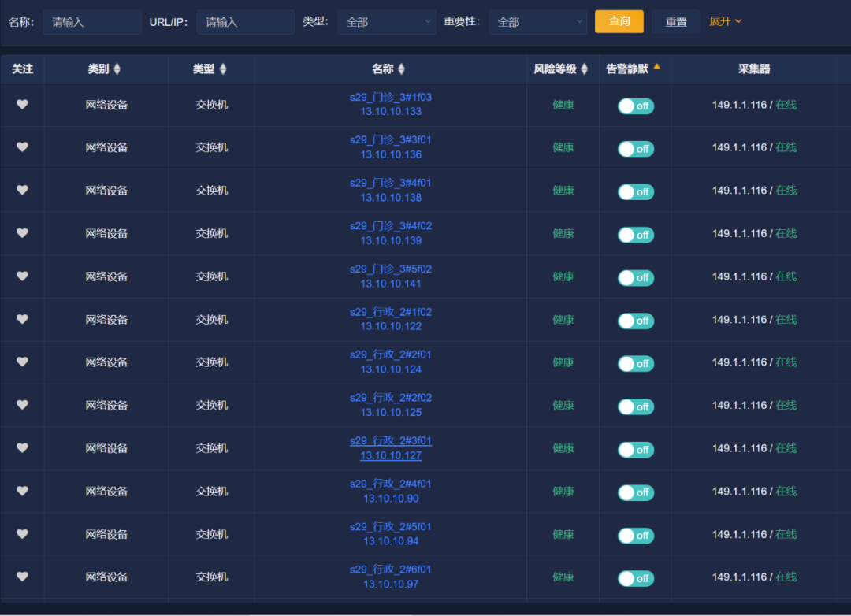Click 告警静默 sort indicator arrow
Viewport: 851px width, 616px height.
click(x=656, y=67)
